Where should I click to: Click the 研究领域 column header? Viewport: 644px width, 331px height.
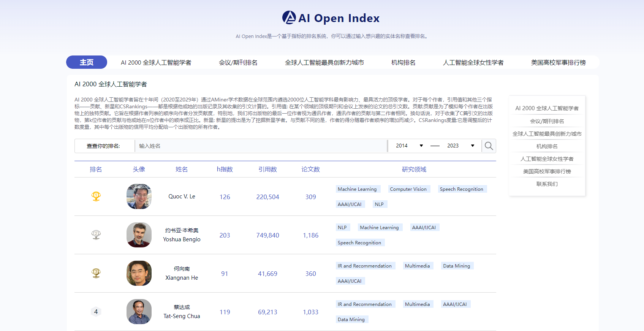[414, 169]
